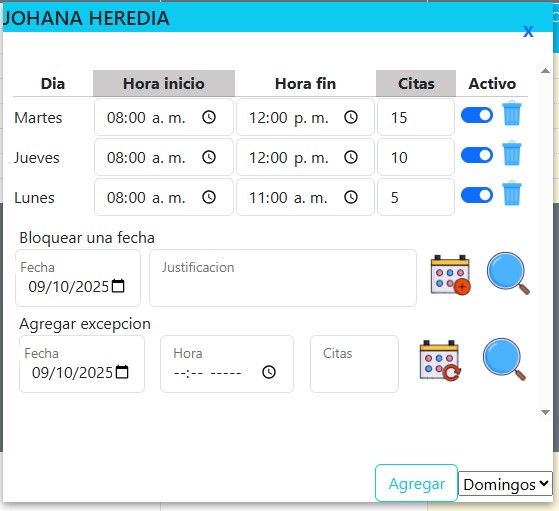559x511 pixels.
Task: Click the Dia column header
Action: click(x=53, y=84)
